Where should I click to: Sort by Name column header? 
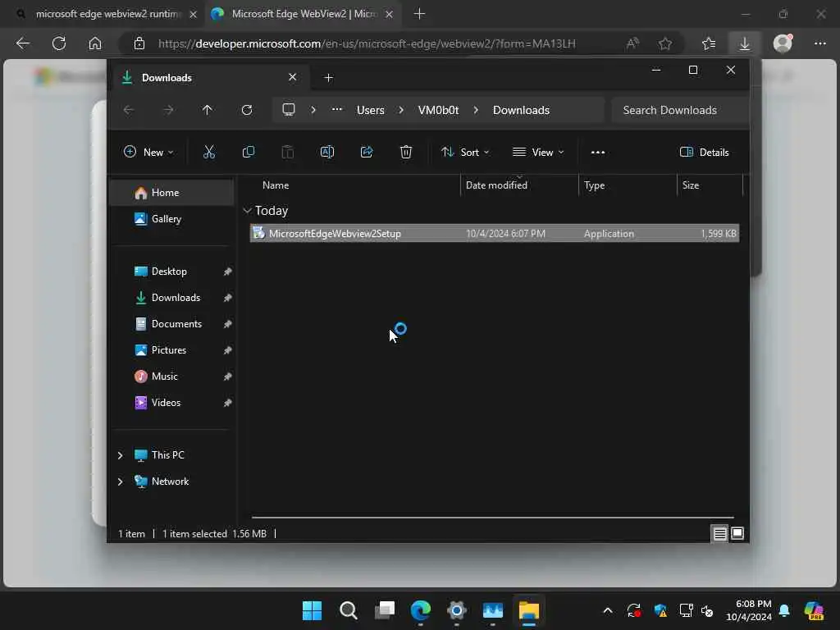tap(276, 185)
